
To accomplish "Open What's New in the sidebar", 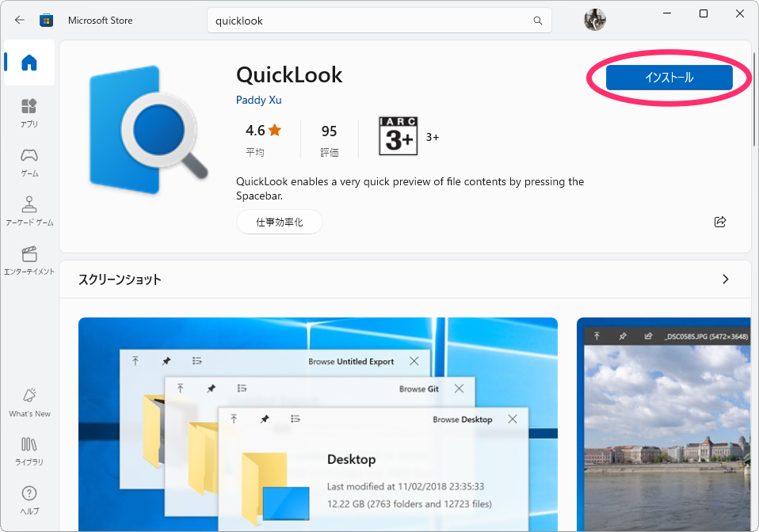I will click(29, 402).
